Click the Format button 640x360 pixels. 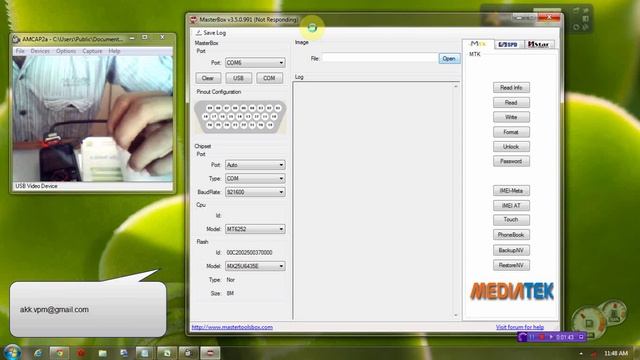coord(511,132)
